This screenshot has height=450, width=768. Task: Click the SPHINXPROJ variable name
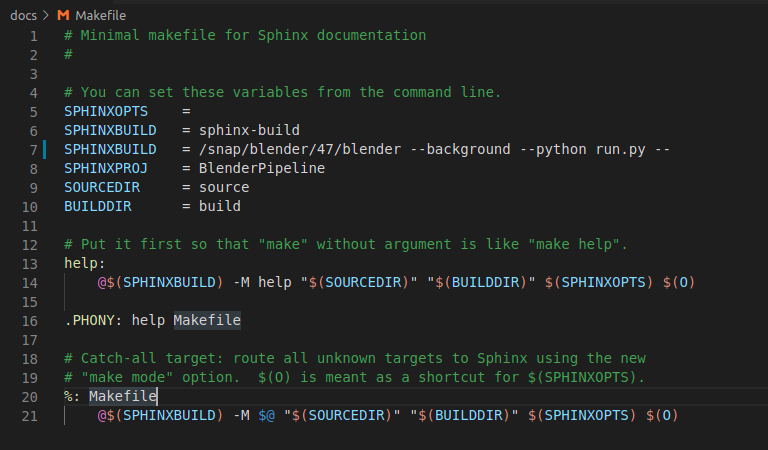tap(106, 168)
